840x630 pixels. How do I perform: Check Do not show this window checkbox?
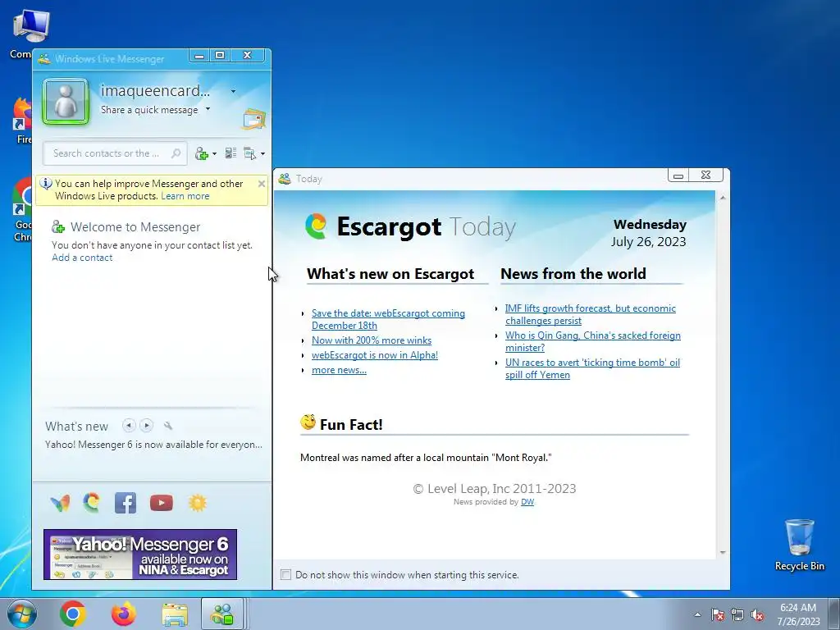[x=286, y=575]
